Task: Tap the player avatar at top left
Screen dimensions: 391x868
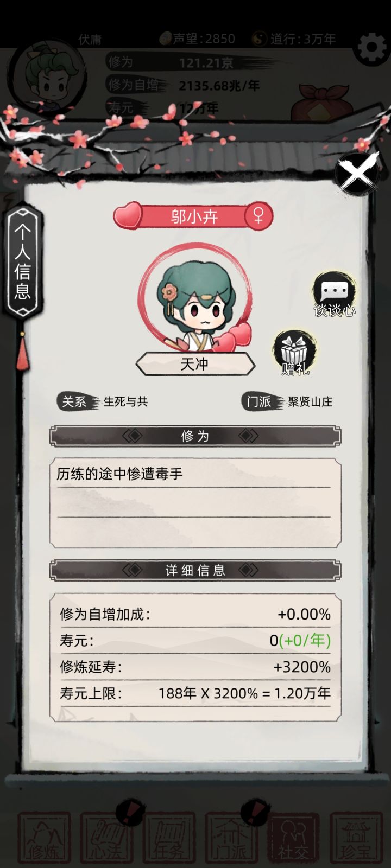Action: point(47,75)
